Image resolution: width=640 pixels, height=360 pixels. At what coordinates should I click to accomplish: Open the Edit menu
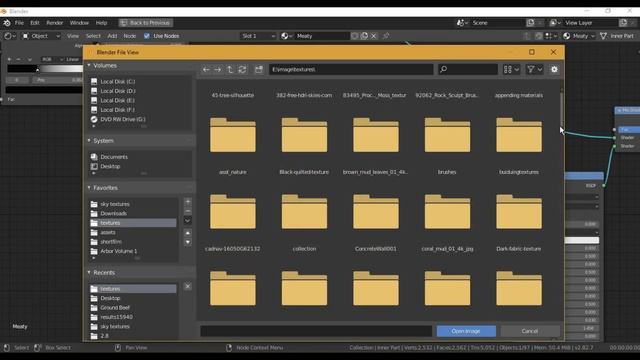(x=35, y=23)
